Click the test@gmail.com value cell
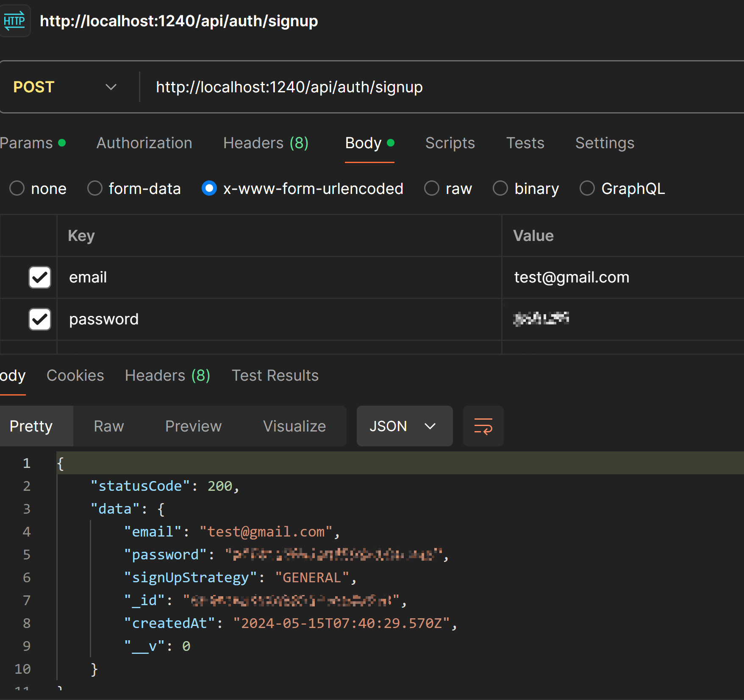 [x=623, y=277]
